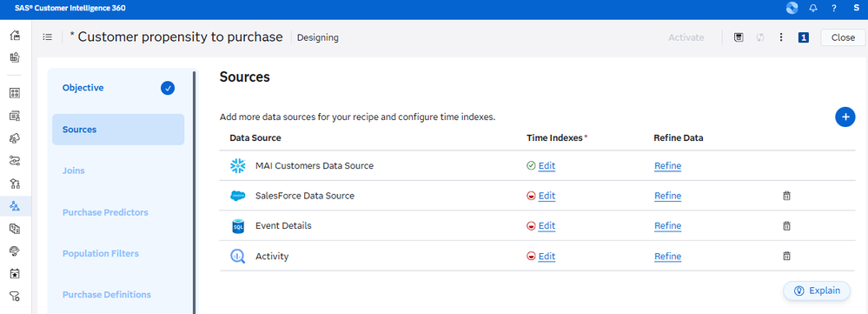Open the calendar star icon in sidebar
The width and height of the screenshot is (868, 314).
[x=15, y=274]
